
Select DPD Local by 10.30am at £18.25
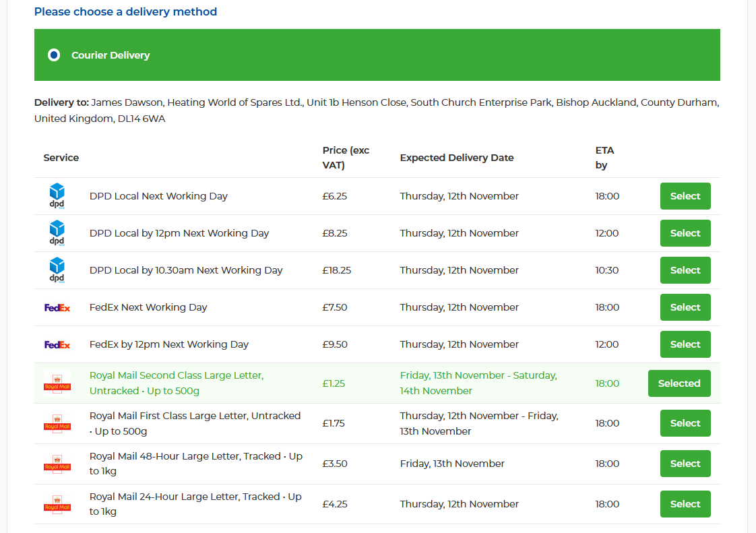685,270
